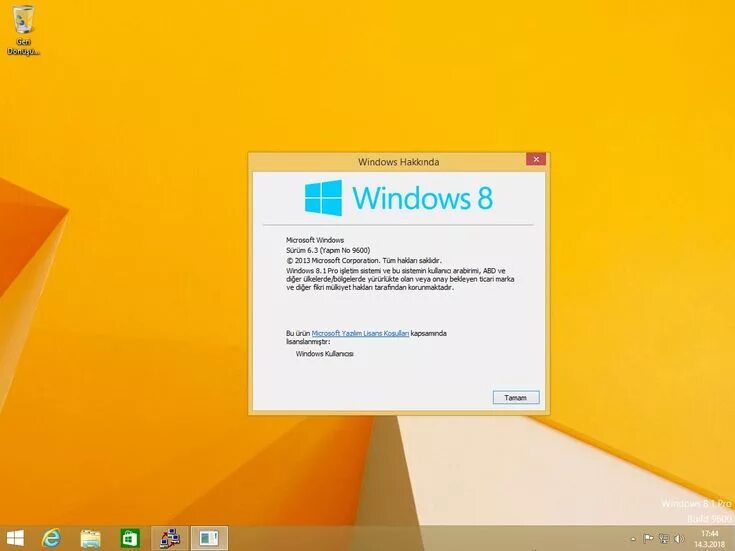Click the "© 2013 Microsoft Corporation" line
The width and height of the screenshot is (735, 551).
tap(364, 260)
